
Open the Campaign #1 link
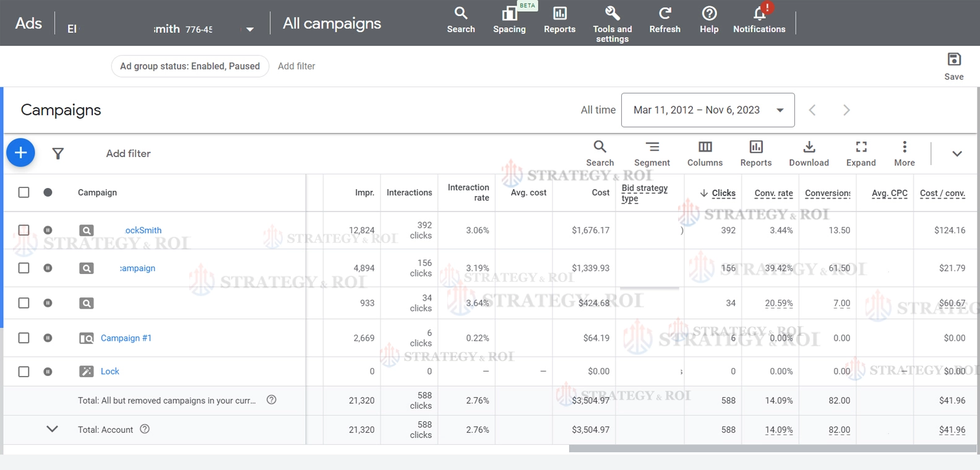[126, 338]
